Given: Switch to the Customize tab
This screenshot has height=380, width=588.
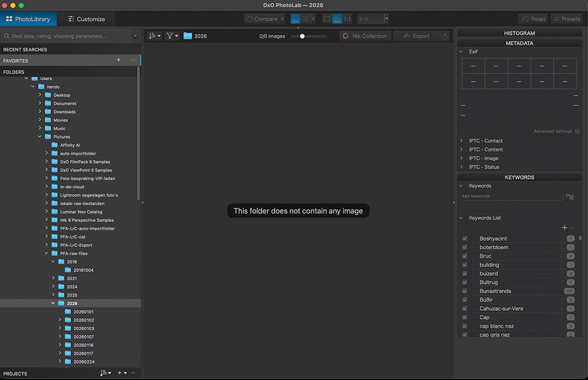Looking at the screenshot, I should point(86,19).
